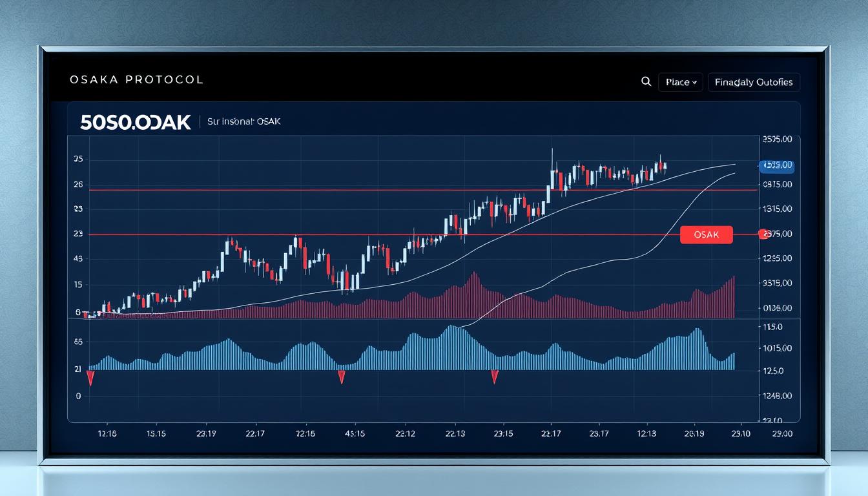Click the rightmost red triangle marker

coord(494,377)
